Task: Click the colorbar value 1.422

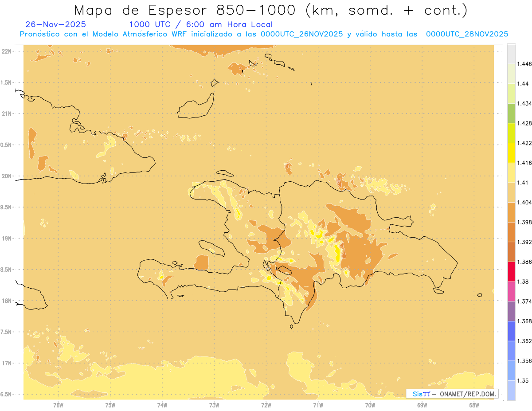Action: [x=525, y=143]
